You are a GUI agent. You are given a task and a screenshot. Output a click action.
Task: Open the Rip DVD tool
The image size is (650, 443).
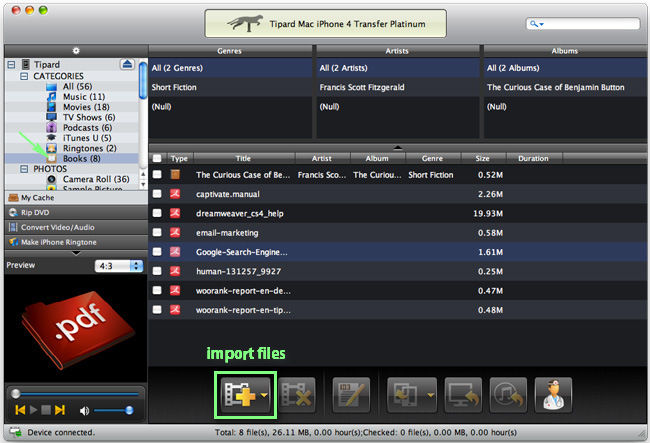[76, 213]
